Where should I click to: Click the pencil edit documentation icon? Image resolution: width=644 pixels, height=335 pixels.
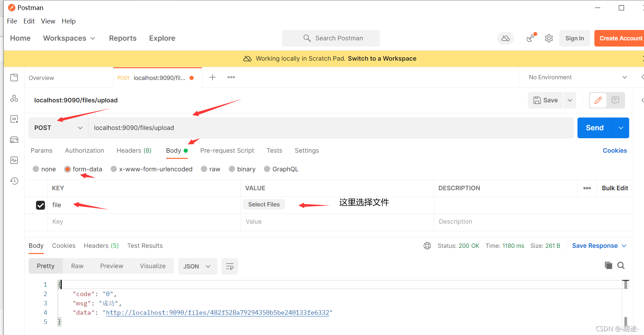(598, 100)
